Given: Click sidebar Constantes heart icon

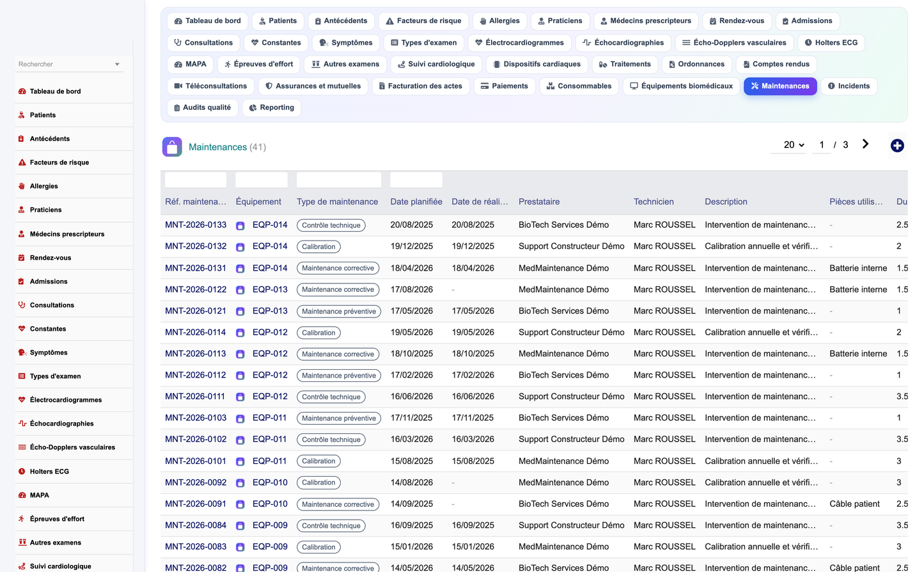Looking at the screenshot, I should tap(22, 329).
